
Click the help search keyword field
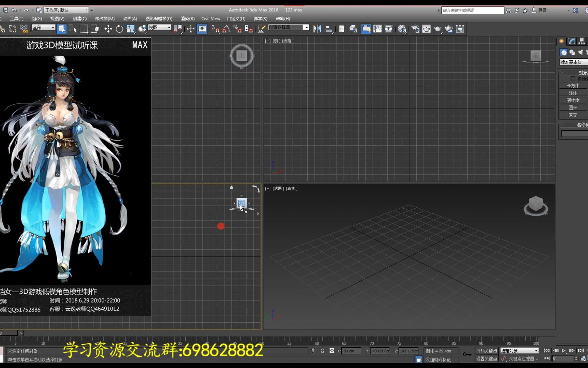(x=473, y=10)
